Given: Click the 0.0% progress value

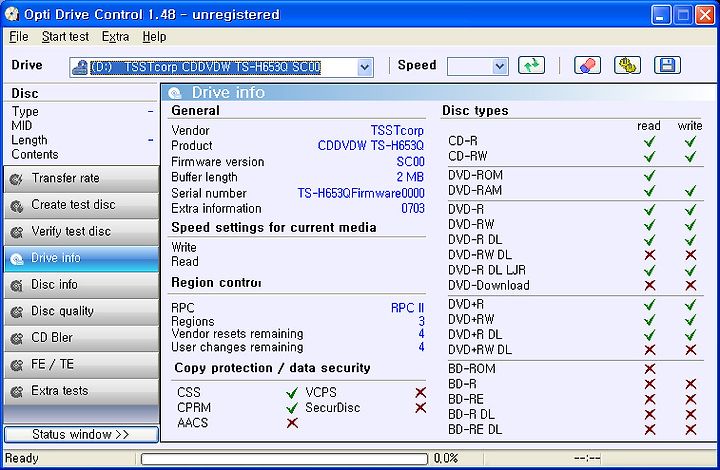Looking at the screenshot, I should point(446,458).
